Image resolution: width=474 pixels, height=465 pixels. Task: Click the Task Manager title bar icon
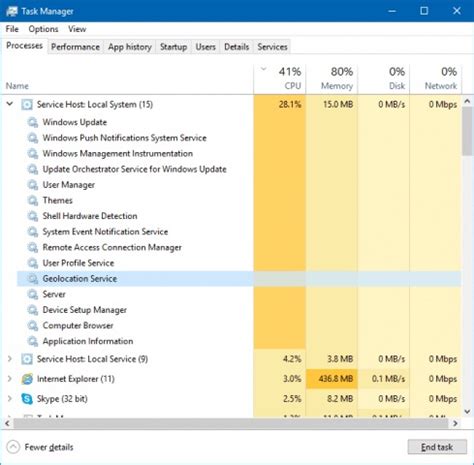click(11, 11)
